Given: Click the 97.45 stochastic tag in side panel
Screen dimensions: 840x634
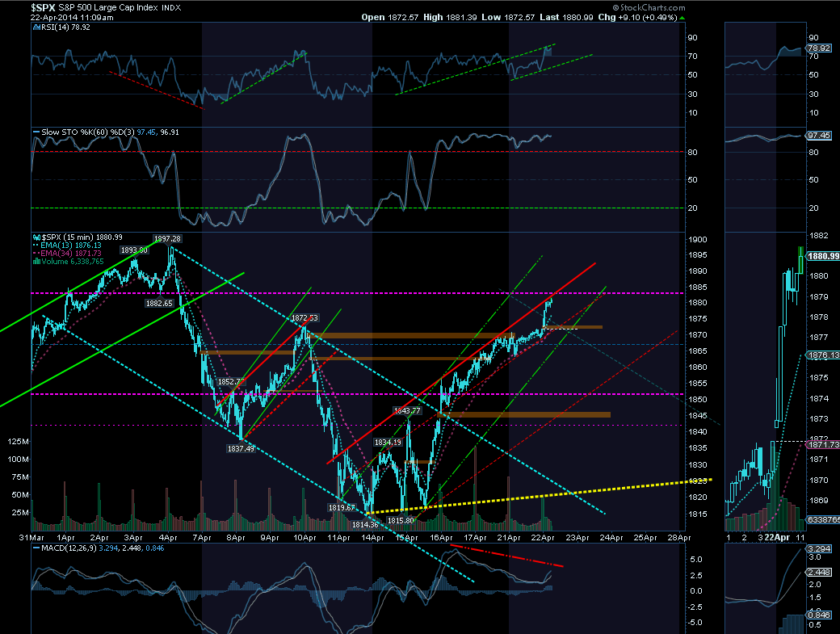Looking at the screenshot, I should (x=819, y=136).
